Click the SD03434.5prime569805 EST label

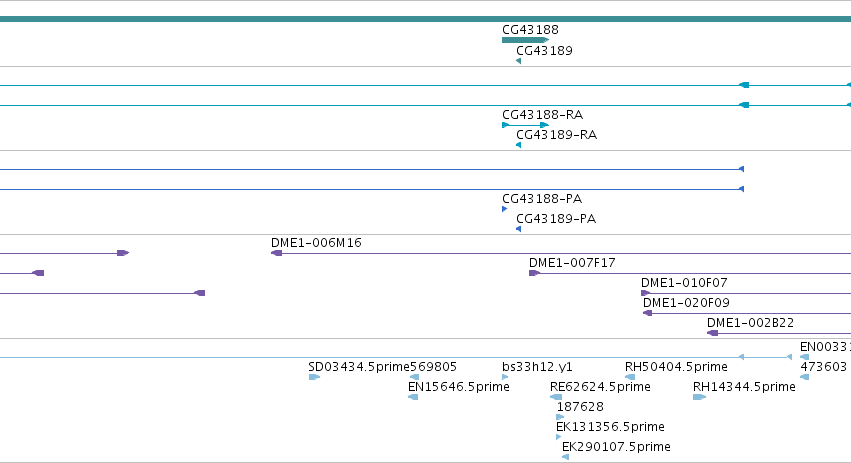(x=383, y=367)
